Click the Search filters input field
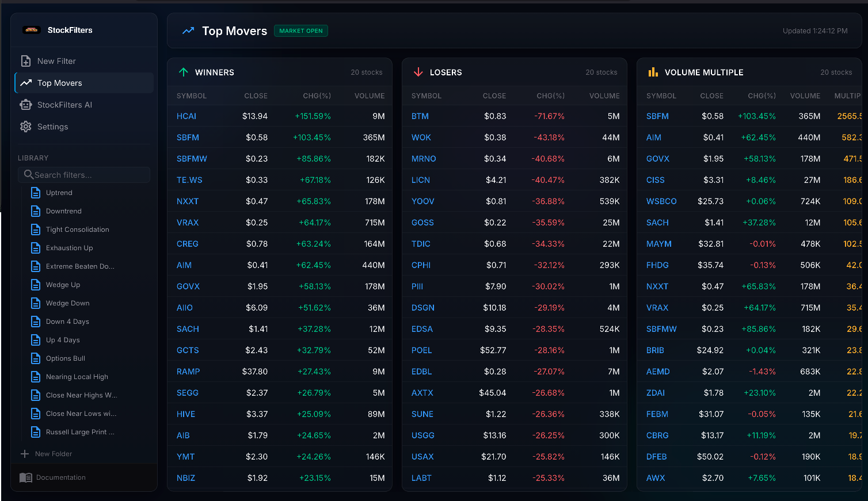 pos(84,175)
